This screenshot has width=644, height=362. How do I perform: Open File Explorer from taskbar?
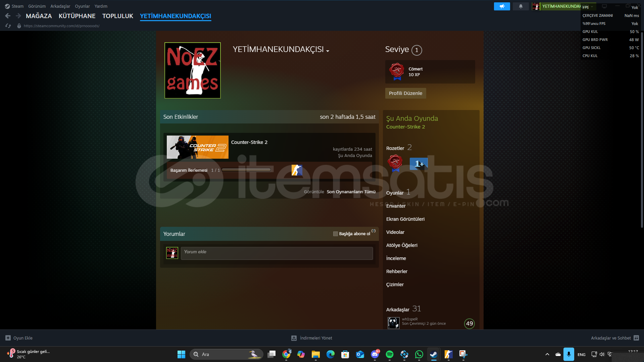[x=315, y=354]
